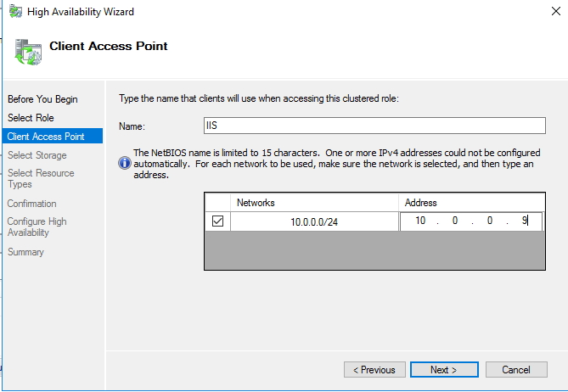Cancel the High Availability Wizard

point(516,370)
